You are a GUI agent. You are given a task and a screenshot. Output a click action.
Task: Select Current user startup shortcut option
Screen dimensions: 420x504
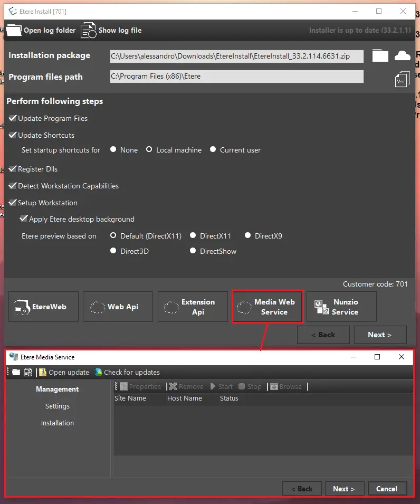(x=213, y=150)
